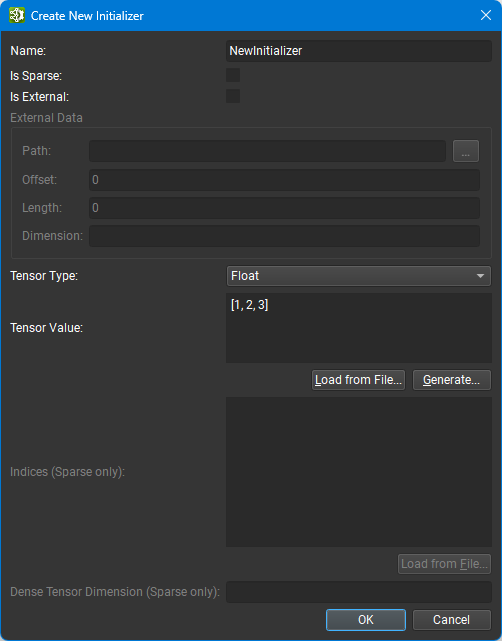
Task: Click Load from File under Tensor Value
Action: (358, 380)
